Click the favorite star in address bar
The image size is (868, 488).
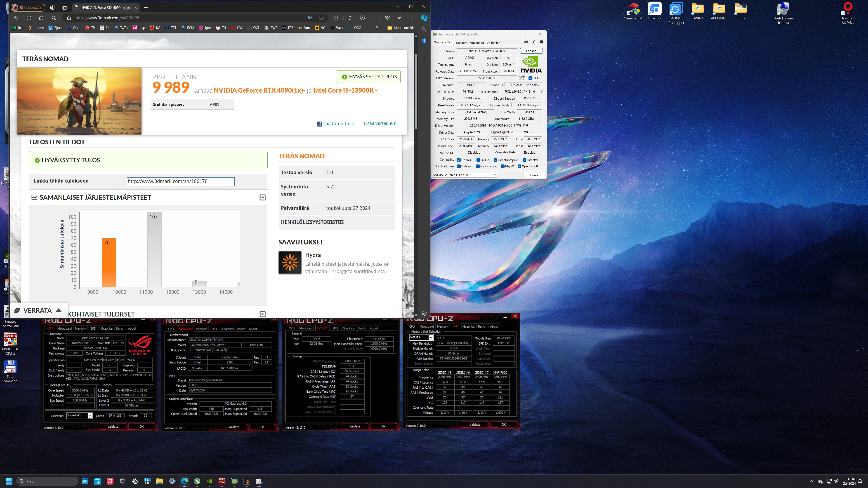(x=321, y=18)
